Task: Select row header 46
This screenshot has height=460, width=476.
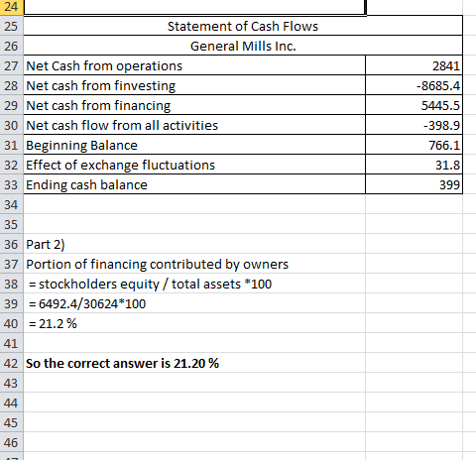Action: coord(11,442)
